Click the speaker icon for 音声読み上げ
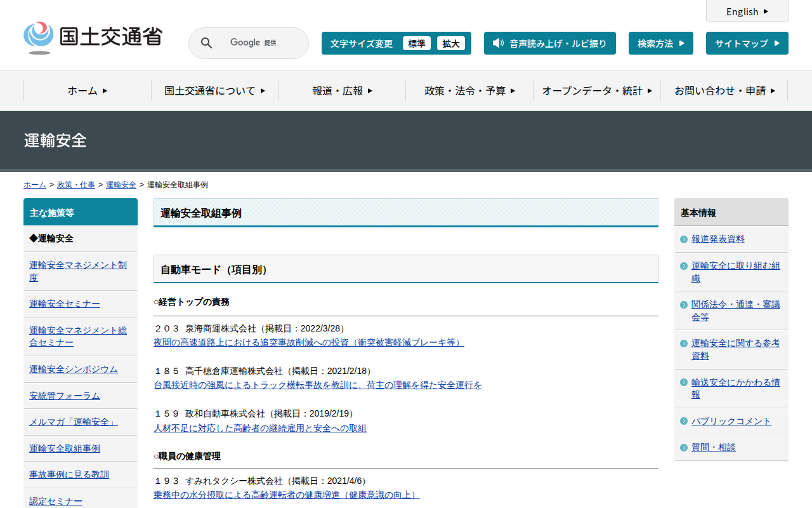 coord(498,43)
